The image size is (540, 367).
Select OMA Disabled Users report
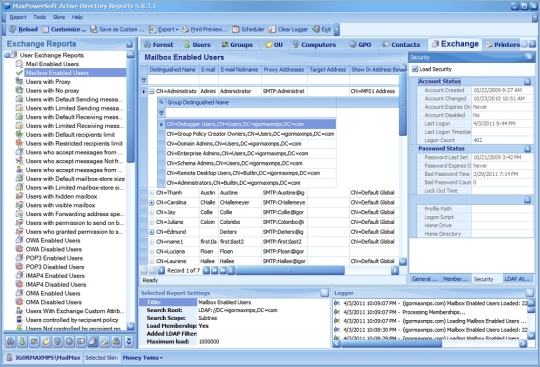tap(54, 302)
